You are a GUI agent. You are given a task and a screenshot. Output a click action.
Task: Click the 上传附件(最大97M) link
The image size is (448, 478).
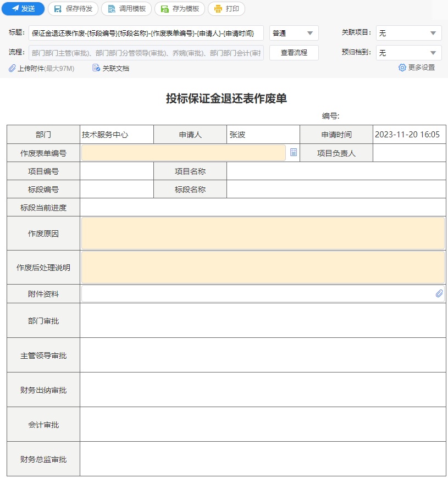pyautogui.click(x=46, y=68)
